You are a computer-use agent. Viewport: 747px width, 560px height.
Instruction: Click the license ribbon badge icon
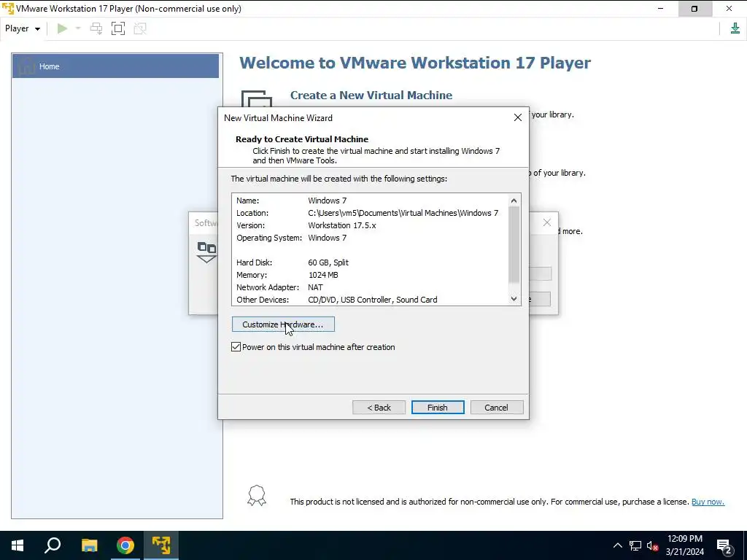point(257,496)
